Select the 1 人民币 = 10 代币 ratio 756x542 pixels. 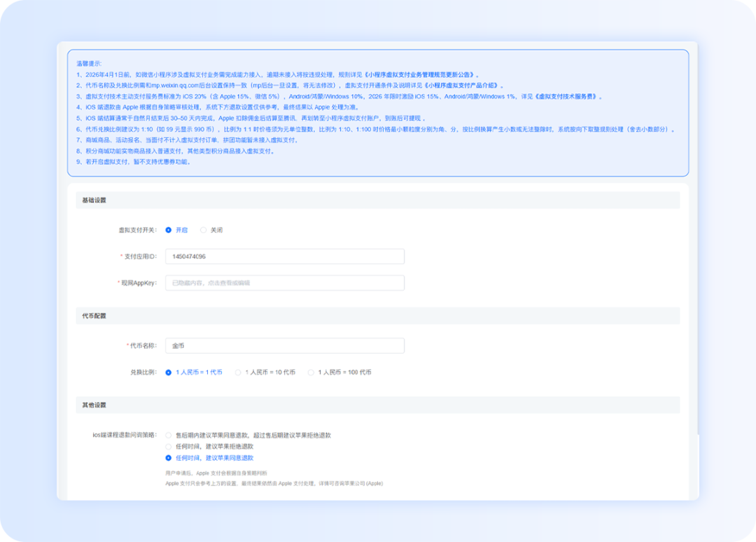tap(238, 373)
